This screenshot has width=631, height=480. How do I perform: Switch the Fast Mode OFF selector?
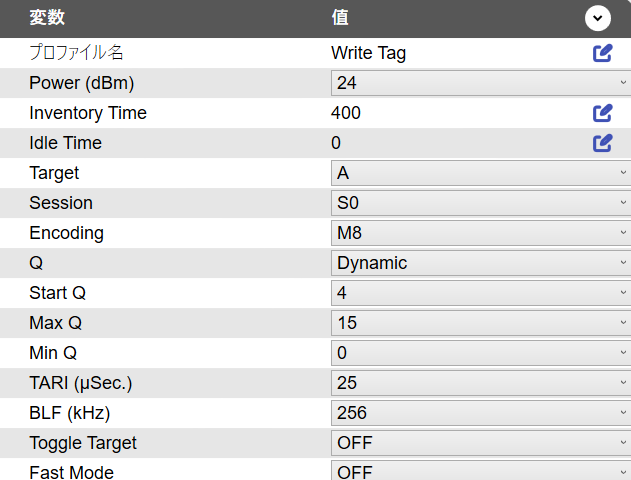[480, 471]
